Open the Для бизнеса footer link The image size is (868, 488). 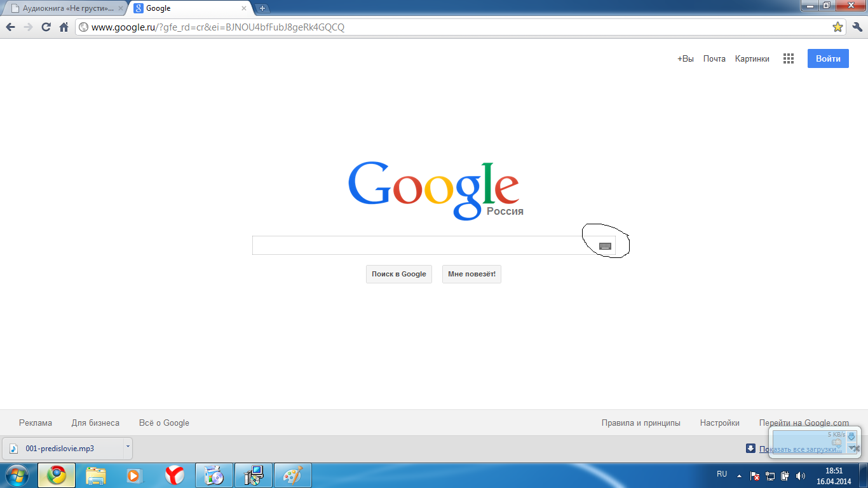(95, 423)
